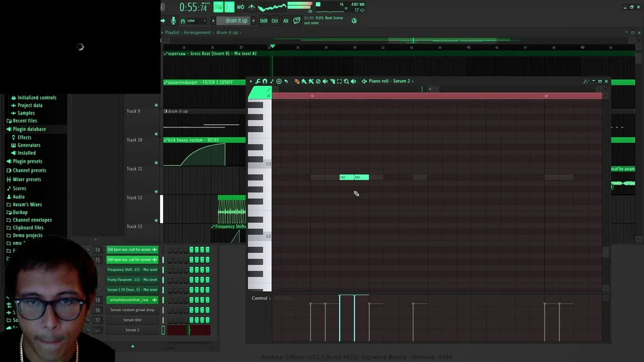Click the Serum 2 mini step preview
644x362 pixels.
[x=189, y=330]
